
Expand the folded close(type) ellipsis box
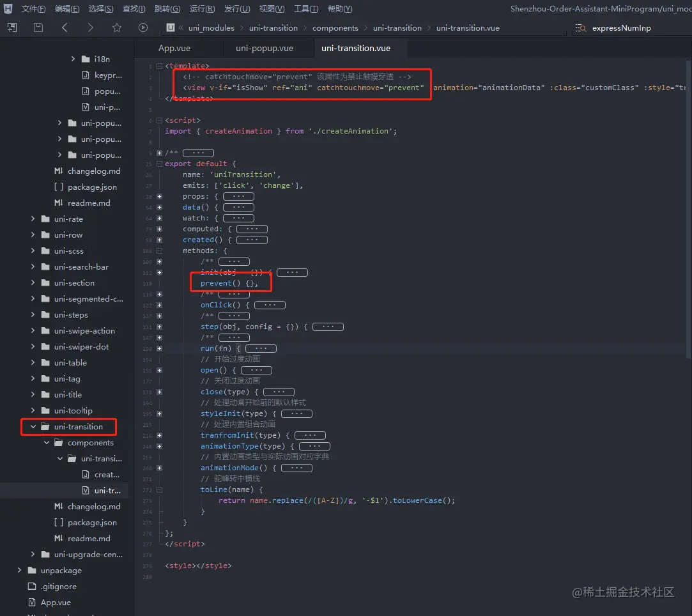click(x=279, y=392)
